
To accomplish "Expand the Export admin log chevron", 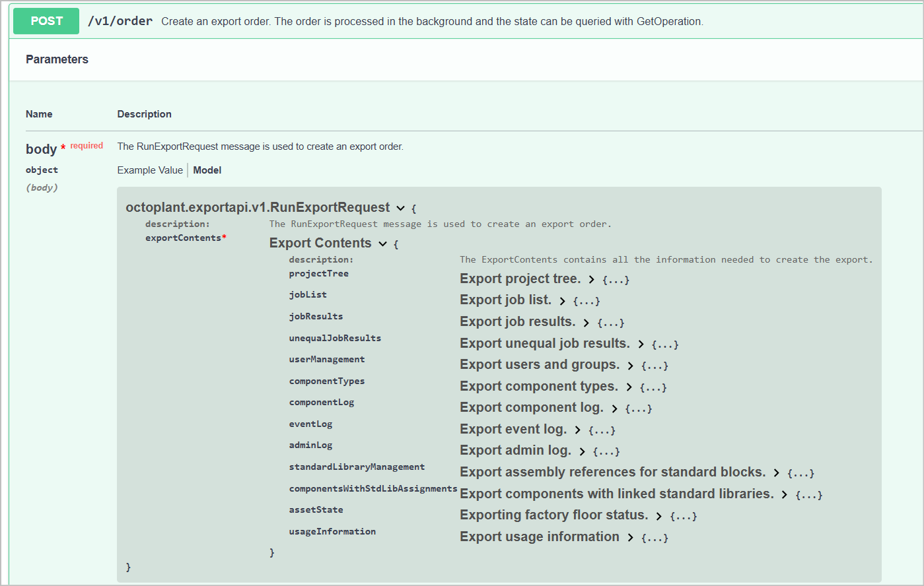I will pos(582,451).
